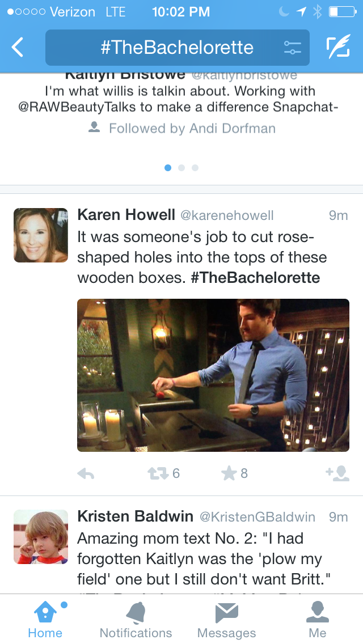
Task: Go to the Home tab
Action: click(x=45, y=619)
